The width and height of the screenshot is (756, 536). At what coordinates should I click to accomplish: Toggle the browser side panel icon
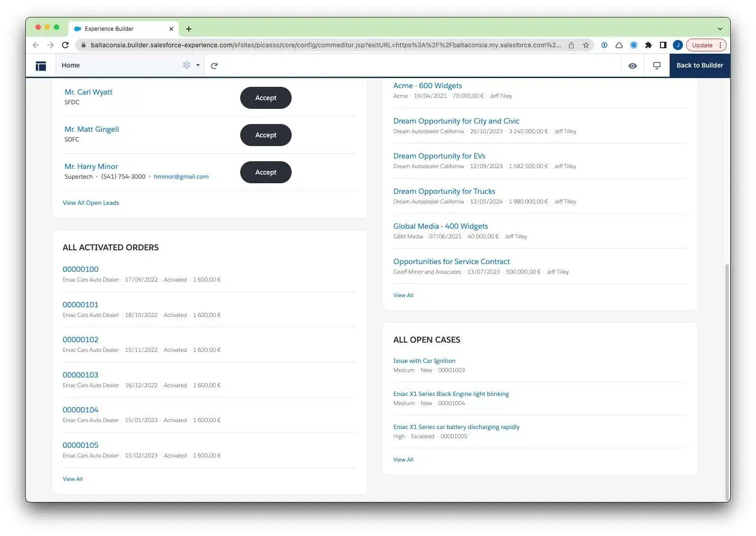[x=663, y=45]
